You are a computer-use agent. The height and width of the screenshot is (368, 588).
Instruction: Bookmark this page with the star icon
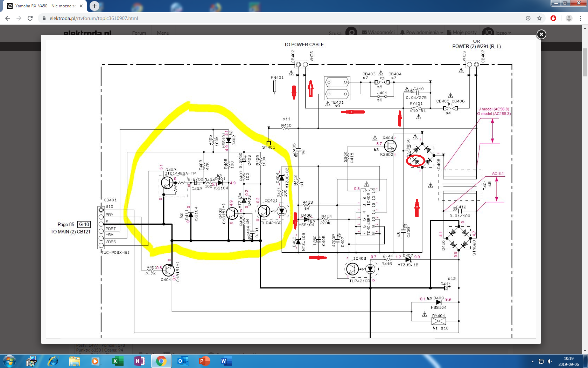(539, 18)
